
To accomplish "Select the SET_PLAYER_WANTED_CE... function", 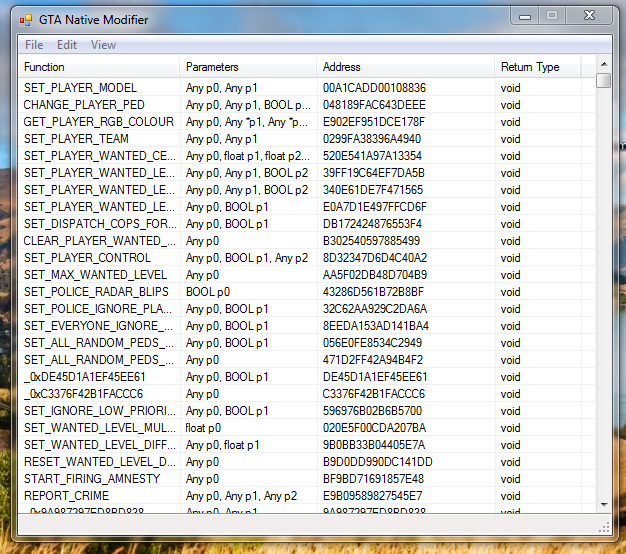I will [99, 156].
